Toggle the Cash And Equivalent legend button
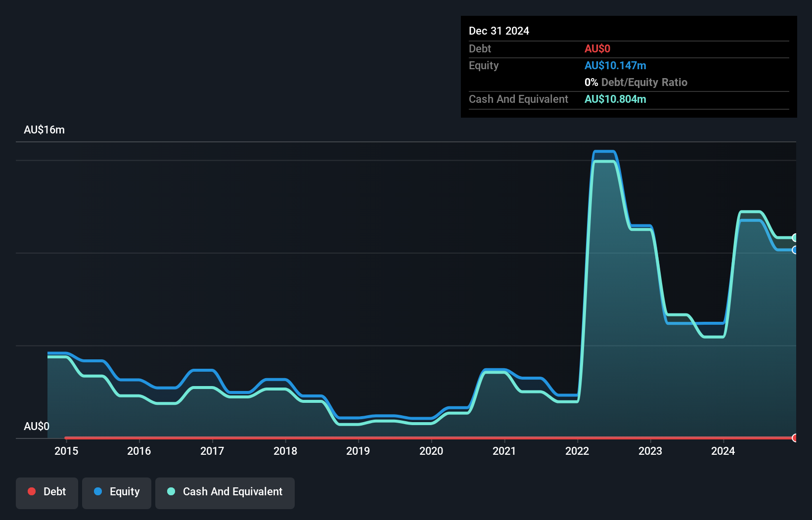 click(225, 493)
